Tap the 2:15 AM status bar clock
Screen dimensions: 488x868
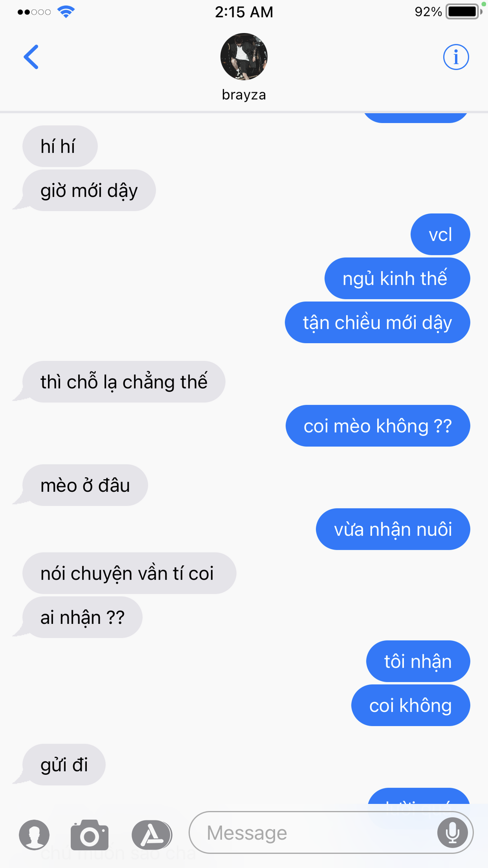tap(244, 12)
